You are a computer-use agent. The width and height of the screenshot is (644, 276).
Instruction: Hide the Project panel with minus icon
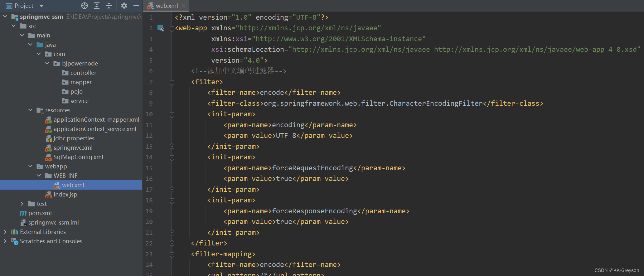(136, 6)
